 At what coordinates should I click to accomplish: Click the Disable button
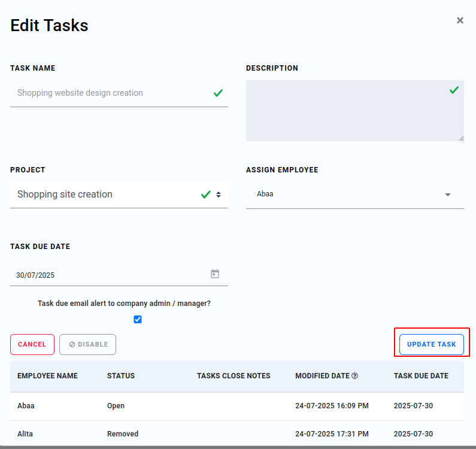(88, 345)
